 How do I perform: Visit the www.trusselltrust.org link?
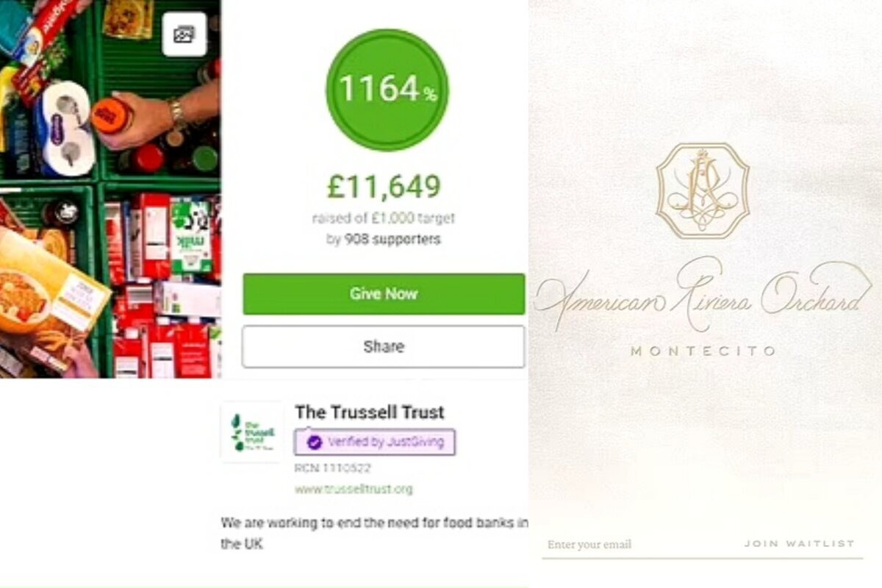(354, 489)
